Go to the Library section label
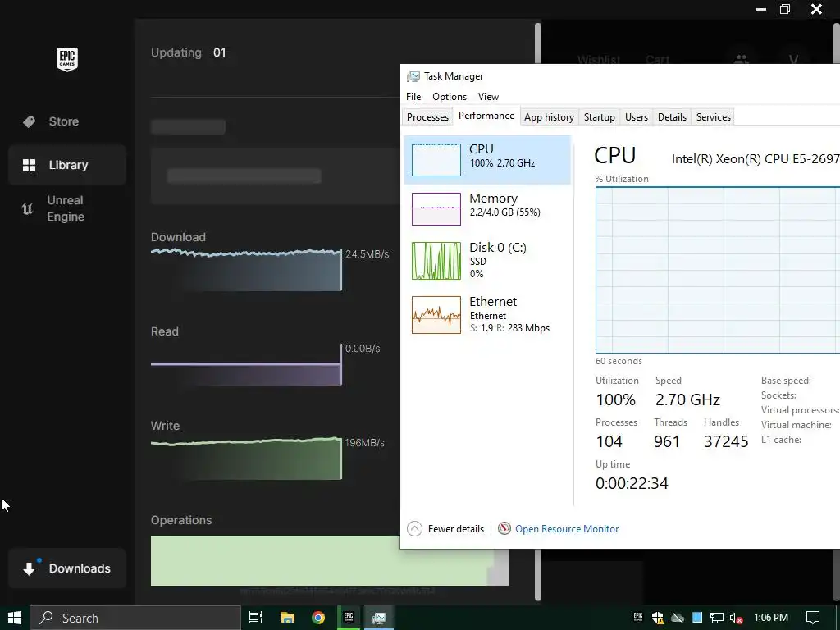Screen dimensions: 840x630 click(69, 165)
